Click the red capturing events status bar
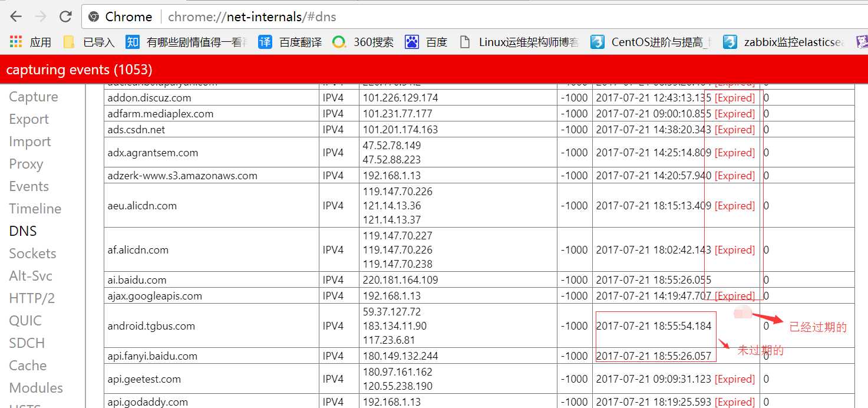This screenshot has height=408, width=868. click(434, 70)
